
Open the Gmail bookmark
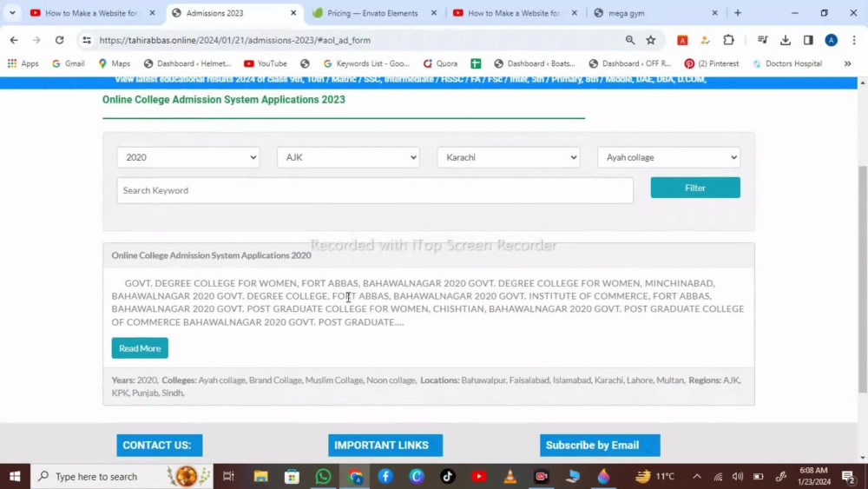click(x=68, y=63)
